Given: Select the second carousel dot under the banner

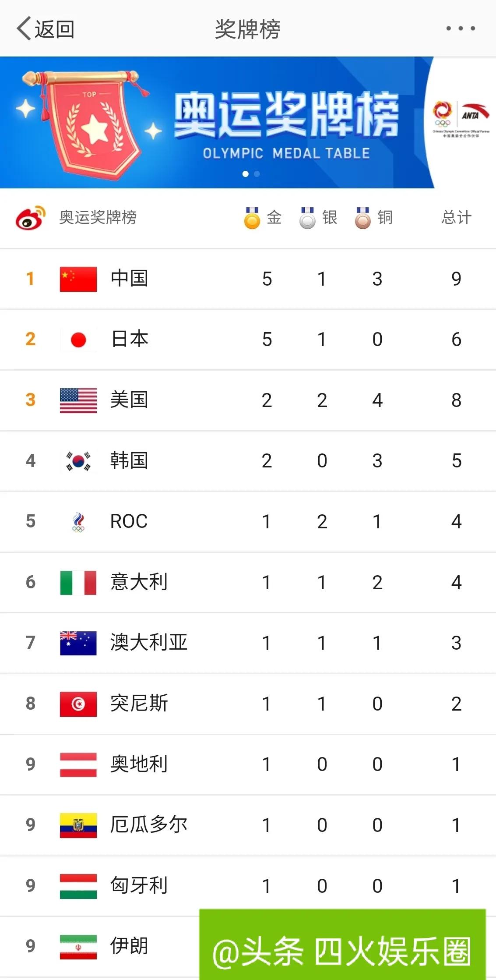Looking at the screenshot, I should (257, 174).
